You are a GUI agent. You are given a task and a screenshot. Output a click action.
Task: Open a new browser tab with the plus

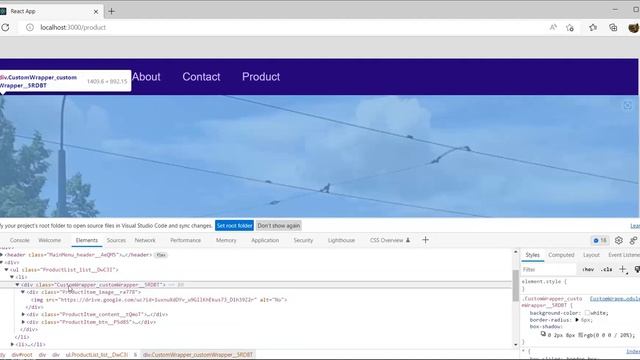tap(111, 11)
